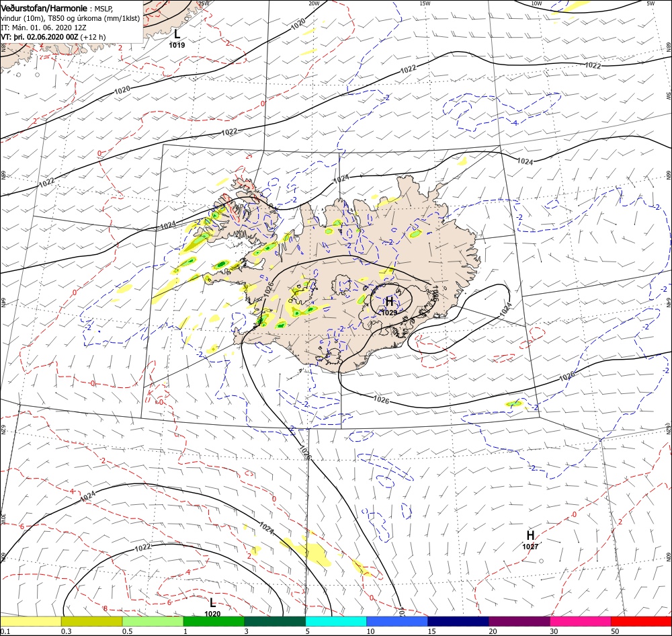This screenshot has height=636, width=672.
Task: Click the legend value "0.1"
Action: tap(5, 631)
